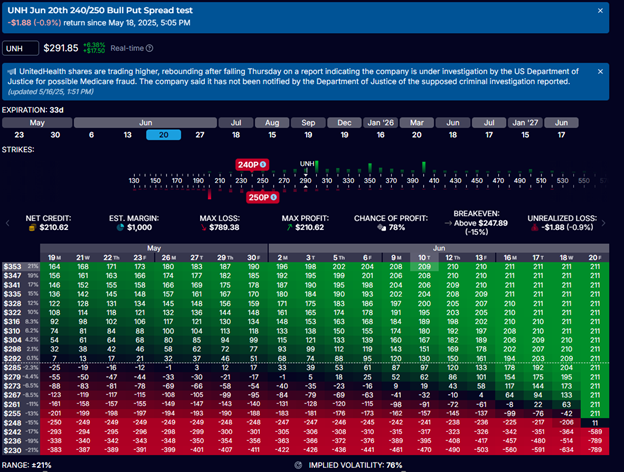The width and height of the screenshot is (624, 472).
Task: Click the -589 cell in the table
Action: [595, 432]
